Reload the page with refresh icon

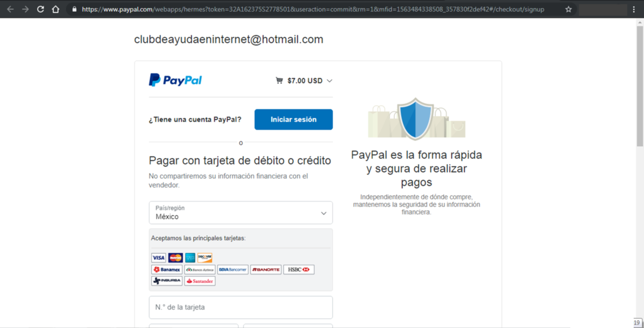click(x=40, y=9)
